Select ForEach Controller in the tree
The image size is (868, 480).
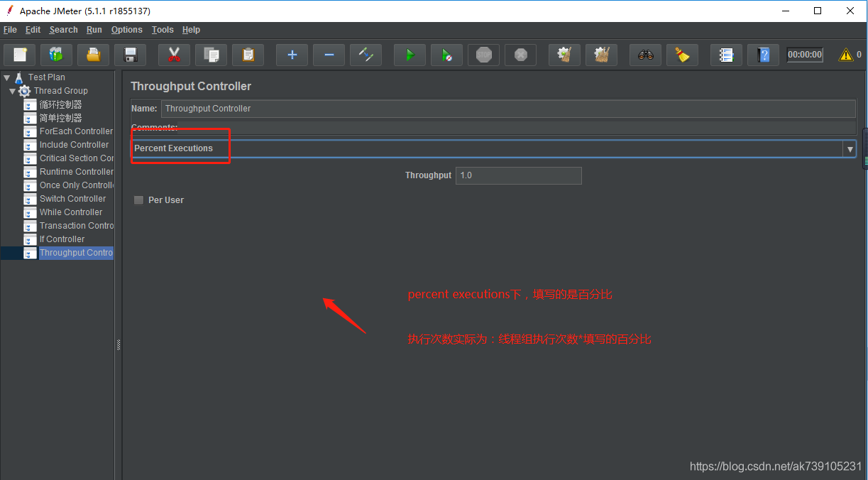(76, 131)
